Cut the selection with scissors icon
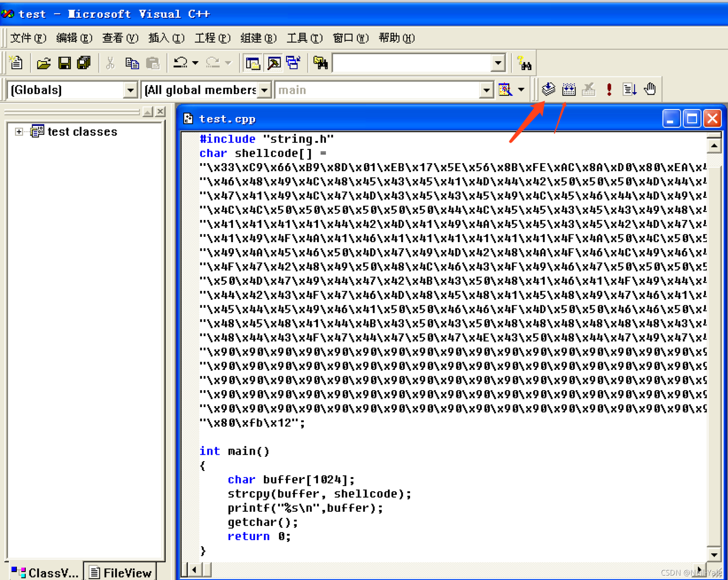The image size is (728, 580). click(110, 63)
